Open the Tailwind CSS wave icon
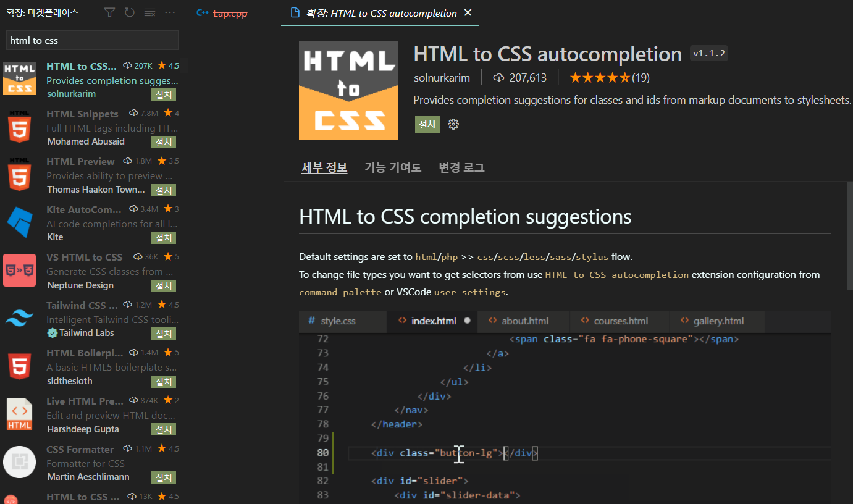 (x=19, y=318)
